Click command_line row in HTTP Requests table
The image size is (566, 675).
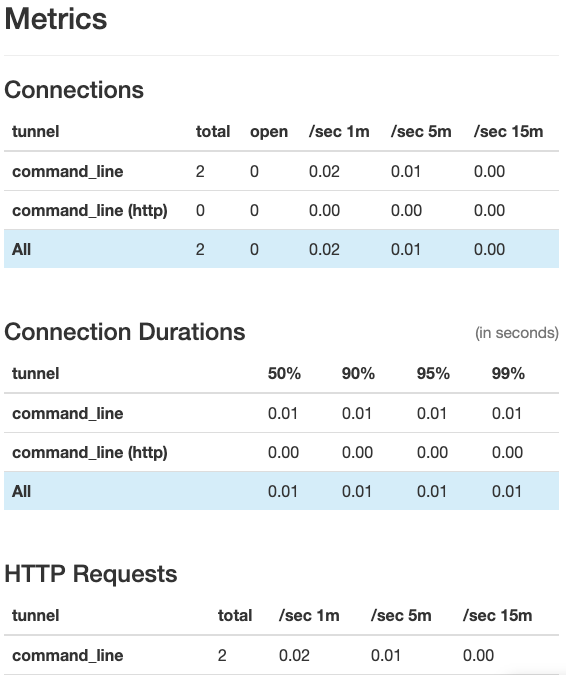coord(281,655)
